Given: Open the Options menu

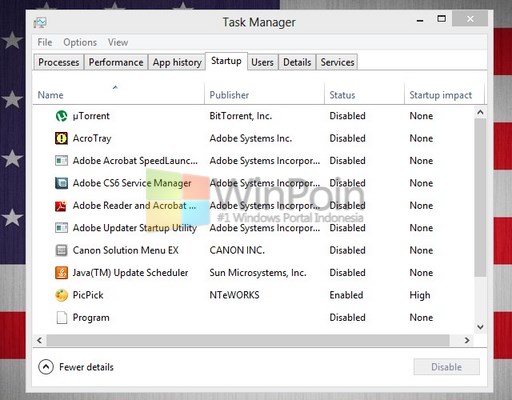Looking at the screenshot, I should pos(80,42).
